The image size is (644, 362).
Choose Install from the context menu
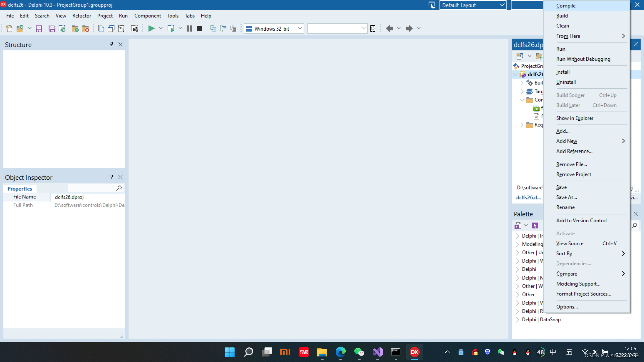(x=587, y=72)
